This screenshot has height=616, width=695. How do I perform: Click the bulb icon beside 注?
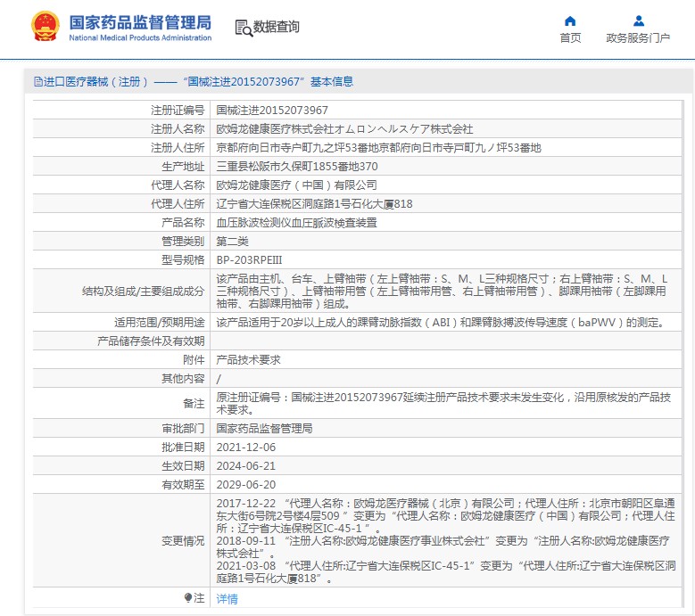click(188, 598)
